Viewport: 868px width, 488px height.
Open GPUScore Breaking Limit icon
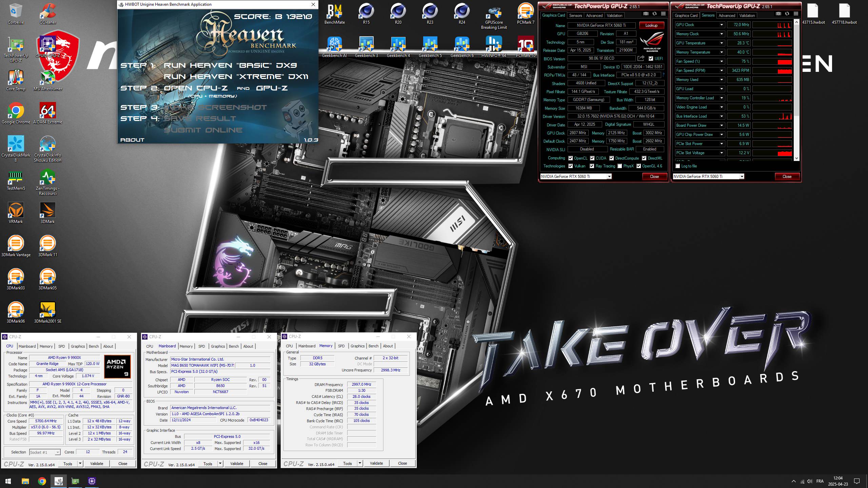494,16
